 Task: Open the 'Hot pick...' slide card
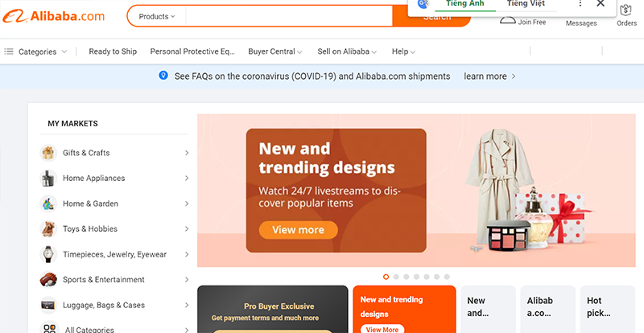(608, 309)
